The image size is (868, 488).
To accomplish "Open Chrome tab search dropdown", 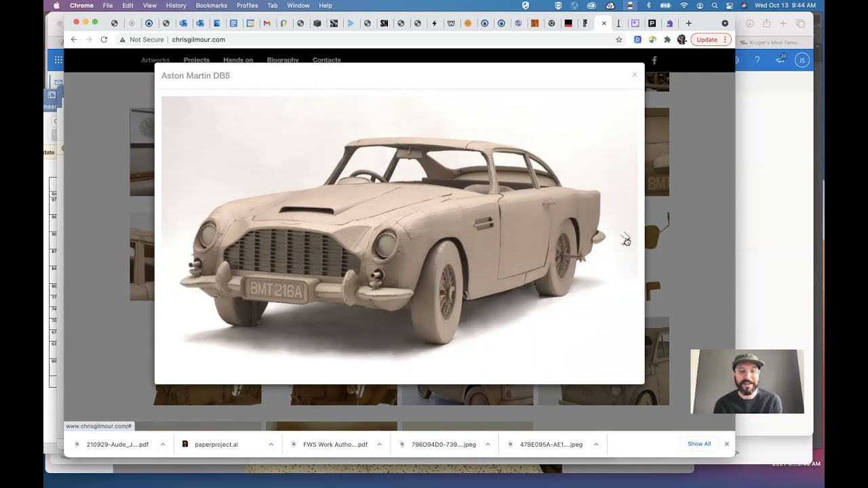I will (725, 23).
